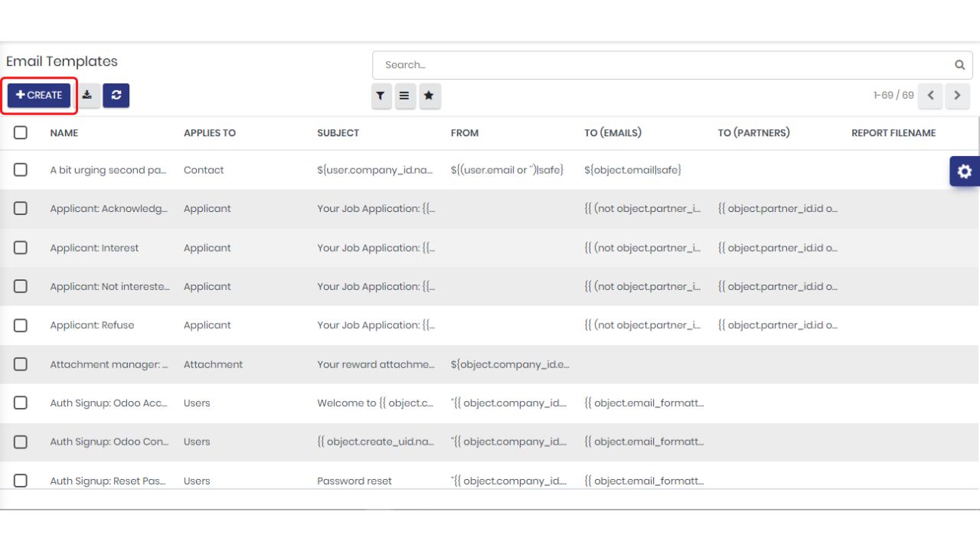Sort by the FROM column header
This screenshot has height=551, width=980.
pyautogui.click(x=465, y=133)
